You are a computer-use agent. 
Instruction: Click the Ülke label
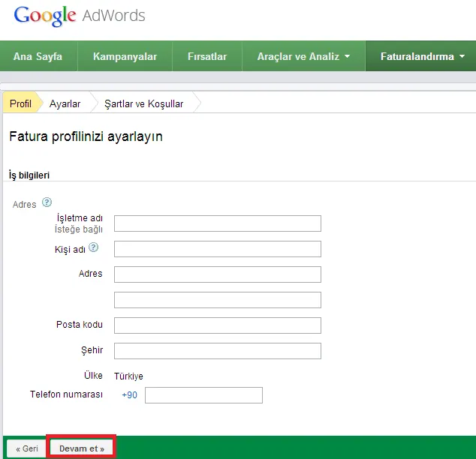click(x=93, y=376)
